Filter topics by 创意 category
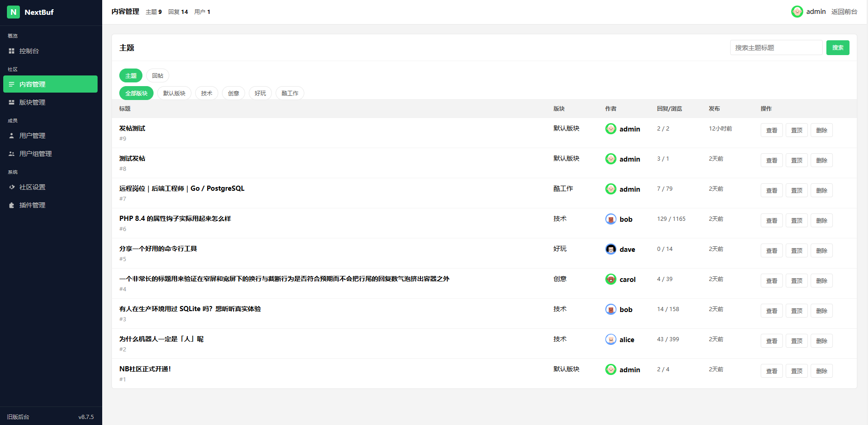This screenshot has width=868, height=425. coord(234,93)
